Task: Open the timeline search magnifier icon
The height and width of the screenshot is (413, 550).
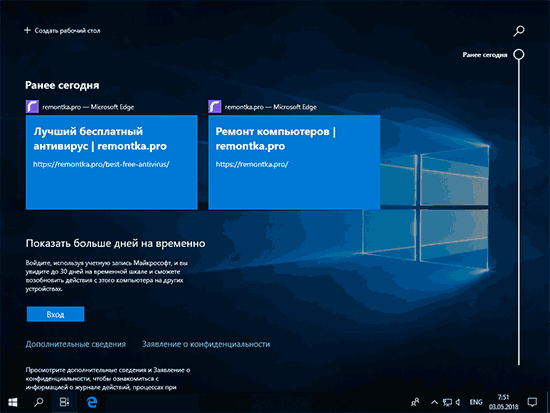Action: click(x=519, y=31)
